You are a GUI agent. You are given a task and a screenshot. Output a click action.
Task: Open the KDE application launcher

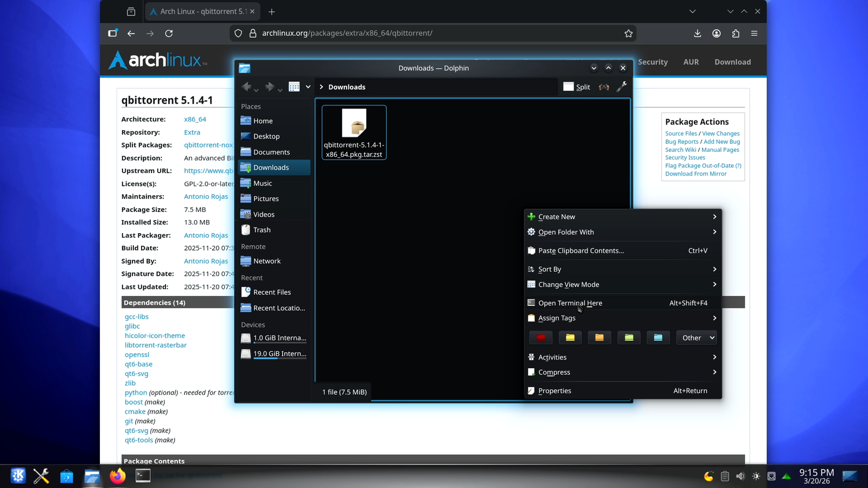point(18,476)
